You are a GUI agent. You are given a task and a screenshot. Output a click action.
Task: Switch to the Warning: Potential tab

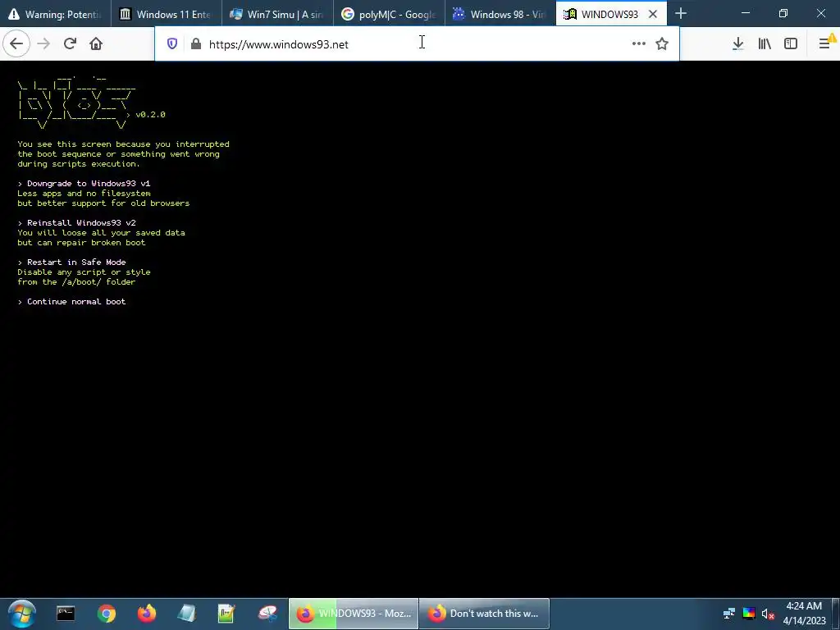[56, 14]
